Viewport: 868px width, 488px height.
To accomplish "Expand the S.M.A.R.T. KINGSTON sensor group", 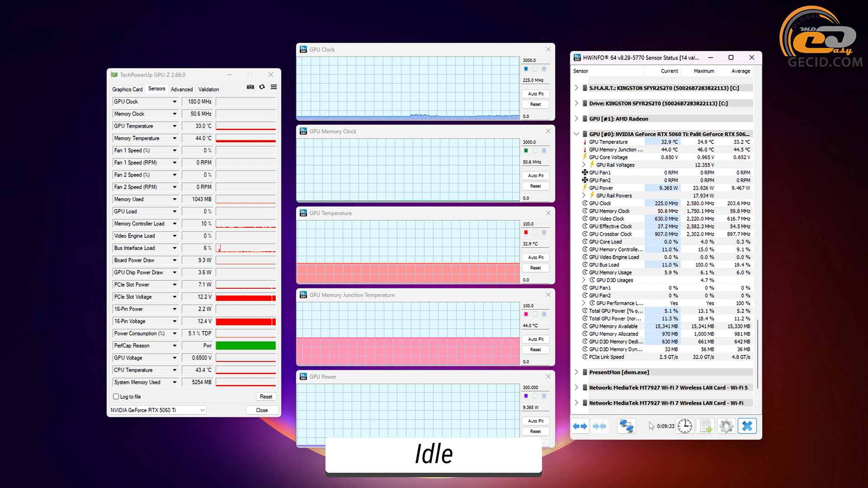I will coord(576,88).
